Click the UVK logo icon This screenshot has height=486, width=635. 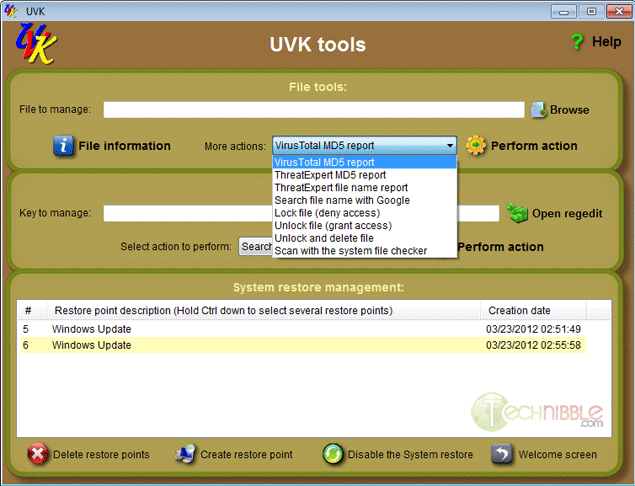[x=36, y=44]
